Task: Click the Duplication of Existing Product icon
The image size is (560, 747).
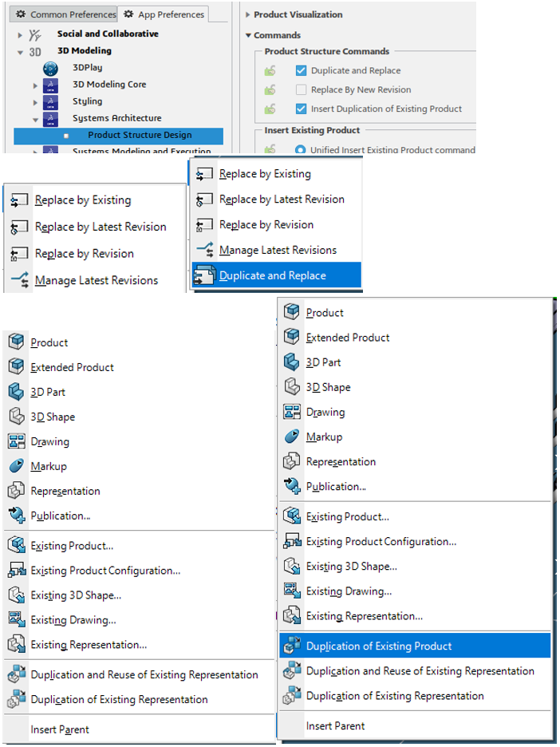Action: click(x=292, y=646)
